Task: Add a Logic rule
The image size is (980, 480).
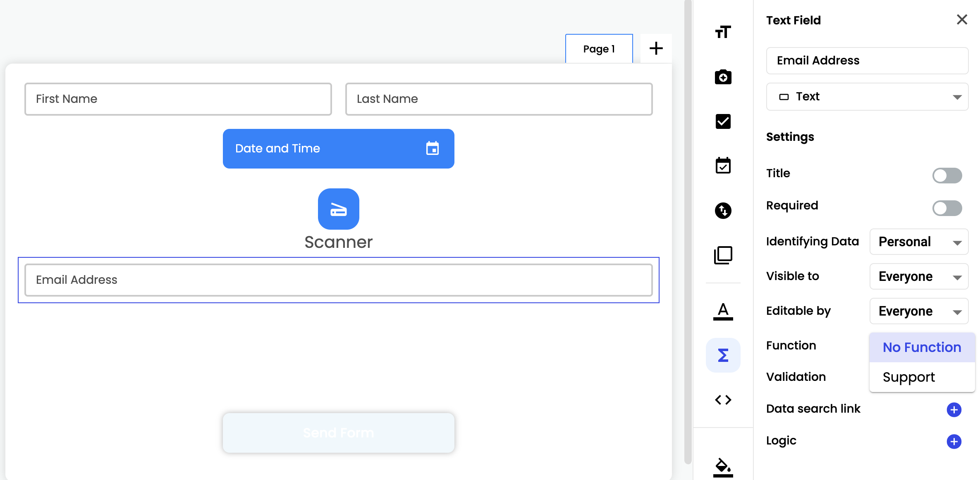Action: click(954, 442)
